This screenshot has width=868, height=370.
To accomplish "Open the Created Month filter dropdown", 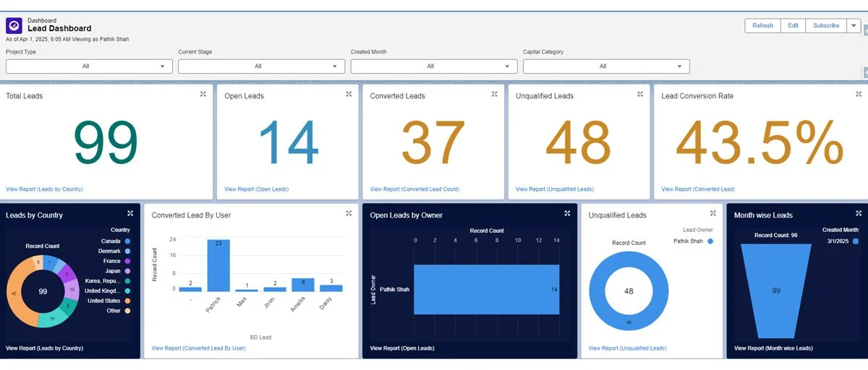I will click(x=433, y=66).
